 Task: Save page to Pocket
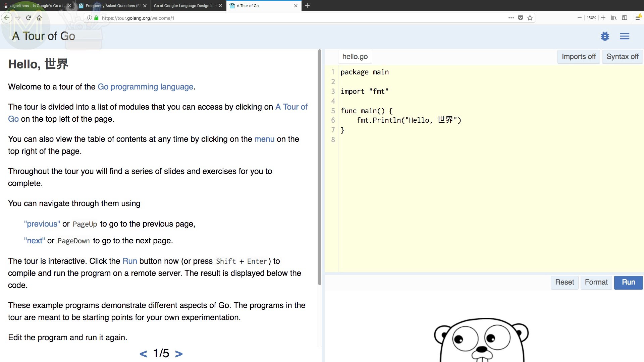click(521, 18)
